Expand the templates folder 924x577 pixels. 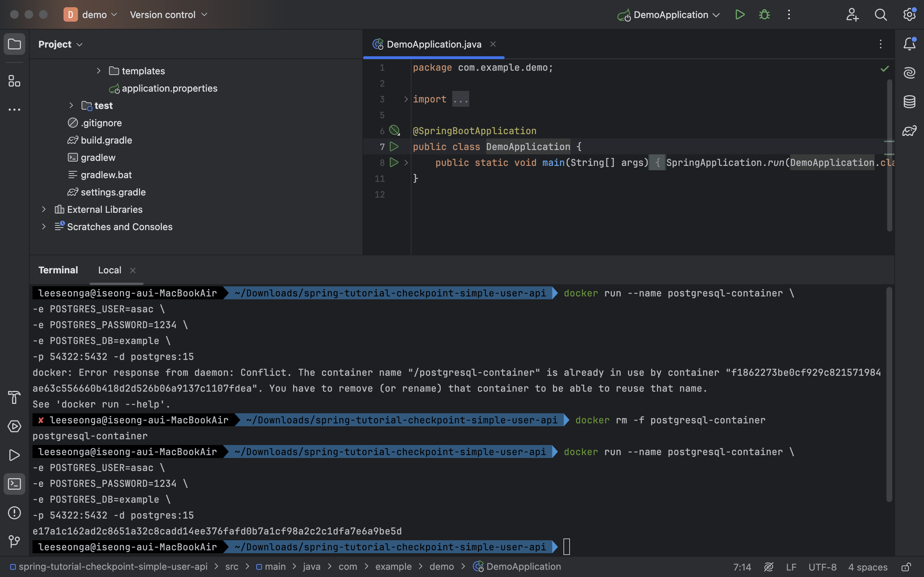click(x=99, y=71)
